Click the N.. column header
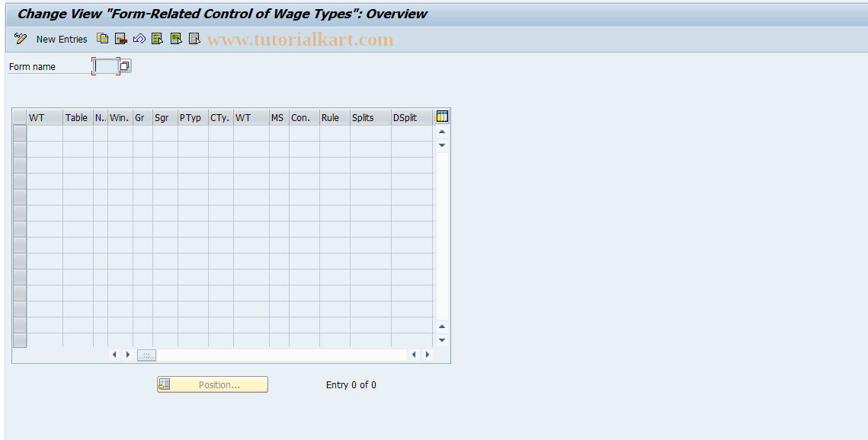This screenshot has width=868, height=440. tap(100, 118)
